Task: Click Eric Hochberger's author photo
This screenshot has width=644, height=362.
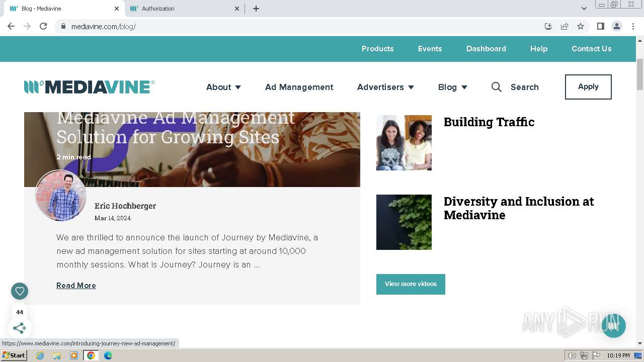Action: 60,196
